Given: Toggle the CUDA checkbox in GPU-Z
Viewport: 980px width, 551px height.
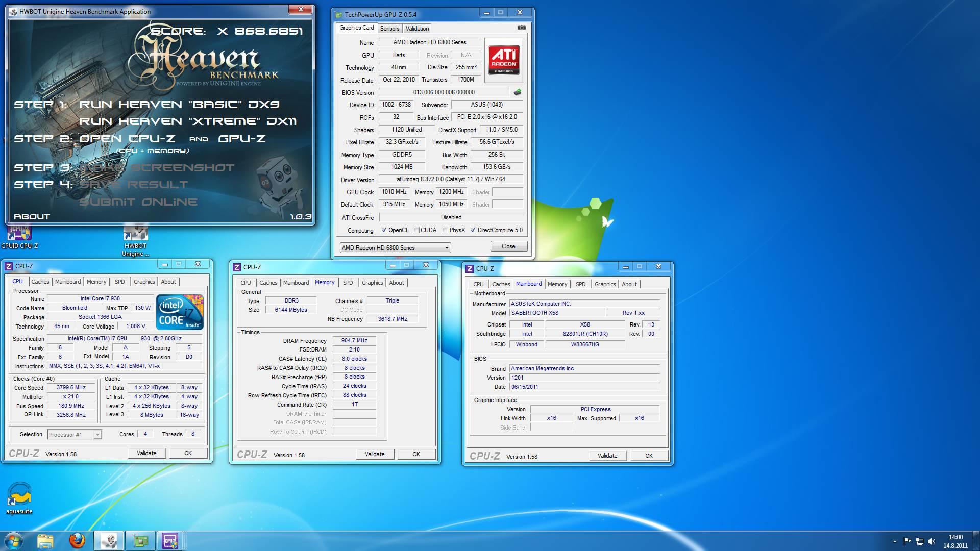Looking at the screenshot, I should (416, 230).
